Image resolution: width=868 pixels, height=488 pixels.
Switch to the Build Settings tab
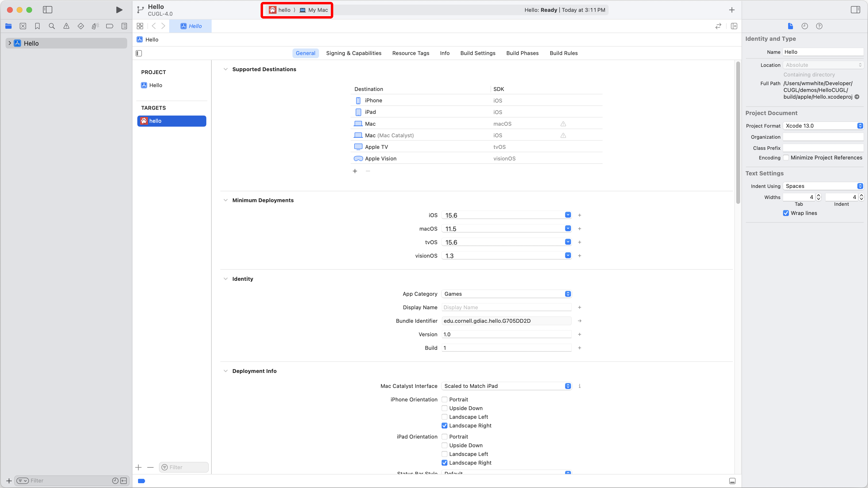pos(478,53)
